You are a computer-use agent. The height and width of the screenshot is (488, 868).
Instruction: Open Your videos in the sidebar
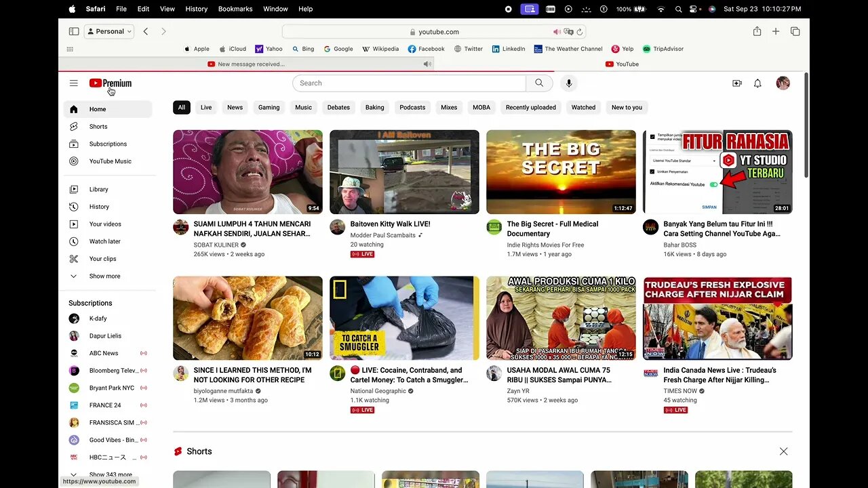pyautogui.click(x=108, y=224)
